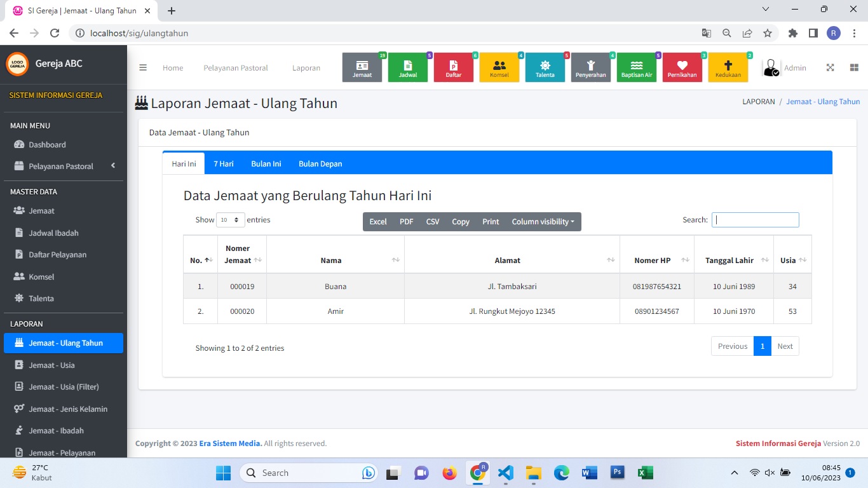Export the table with the Excel button
This screenshot has height=488, width=868.
[378, 222]
